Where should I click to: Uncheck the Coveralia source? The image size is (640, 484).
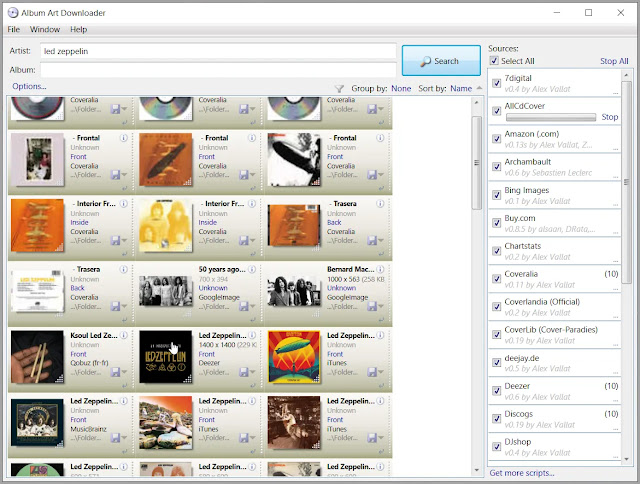[496, 279]
